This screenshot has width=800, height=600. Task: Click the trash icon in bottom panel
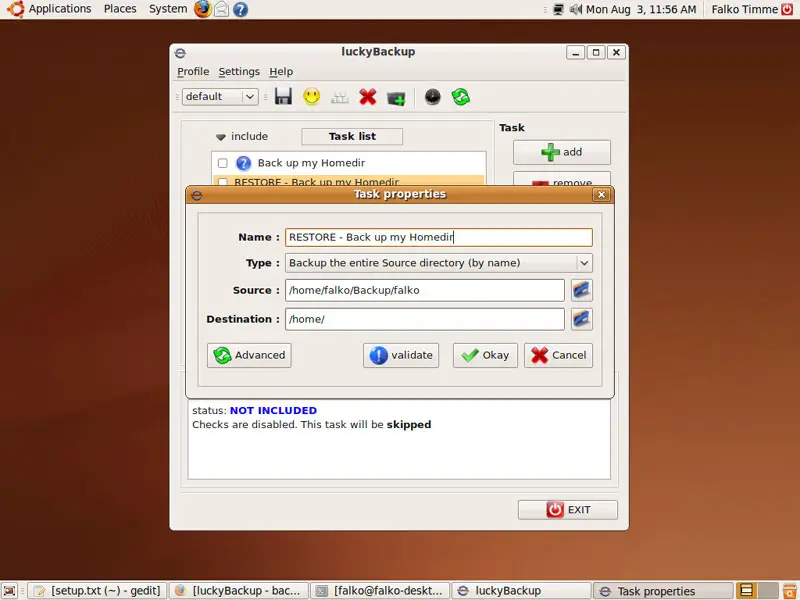click(791, 591)
